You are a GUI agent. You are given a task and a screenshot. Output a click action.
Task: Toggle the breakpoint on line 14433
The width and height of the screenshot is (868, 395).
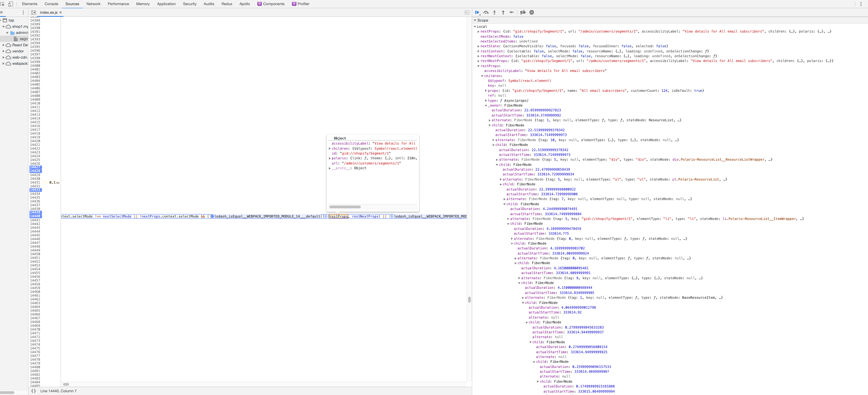35,190
